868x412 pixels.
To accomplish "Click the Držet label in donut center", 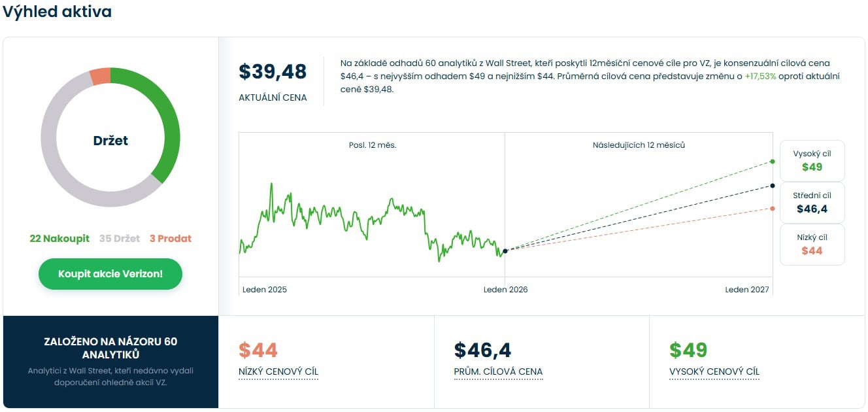I will click(x=110, y=141).
